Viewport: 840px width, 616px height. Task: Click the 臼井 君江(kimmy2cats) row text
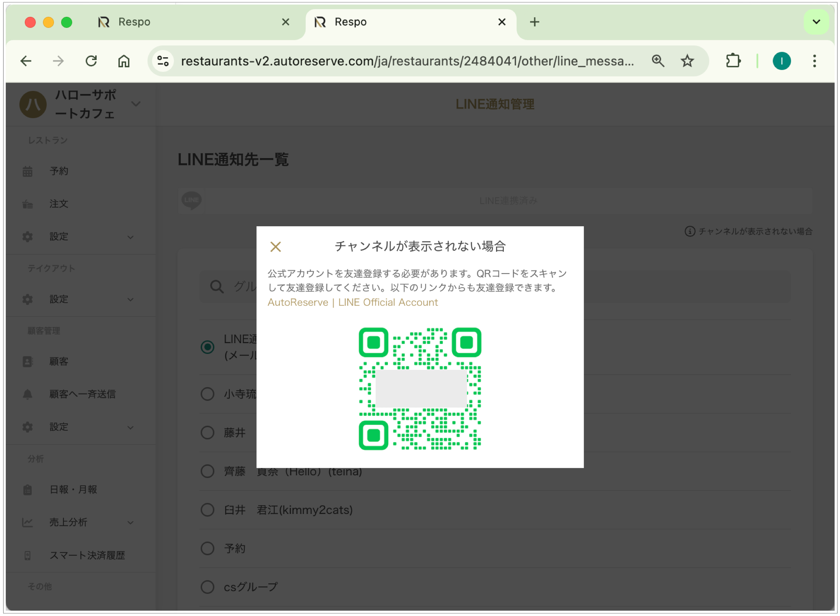point(288,510)
